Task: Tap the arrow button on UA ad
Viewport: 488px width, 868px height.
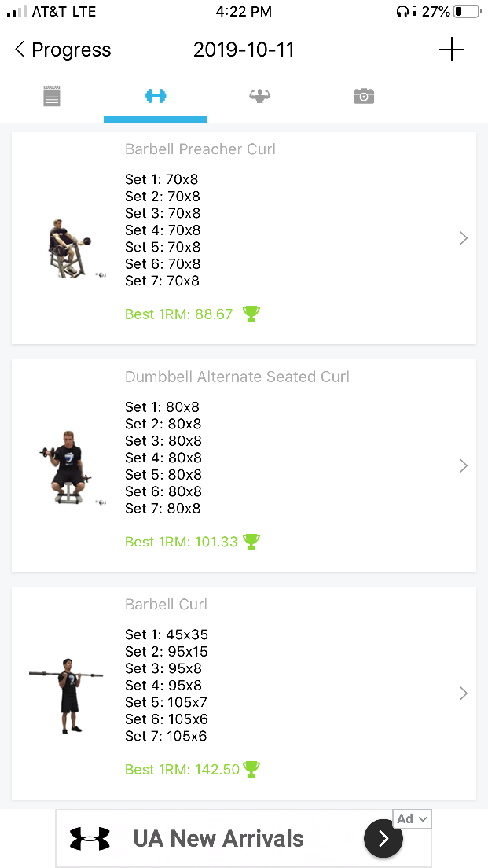Action: 383,839
